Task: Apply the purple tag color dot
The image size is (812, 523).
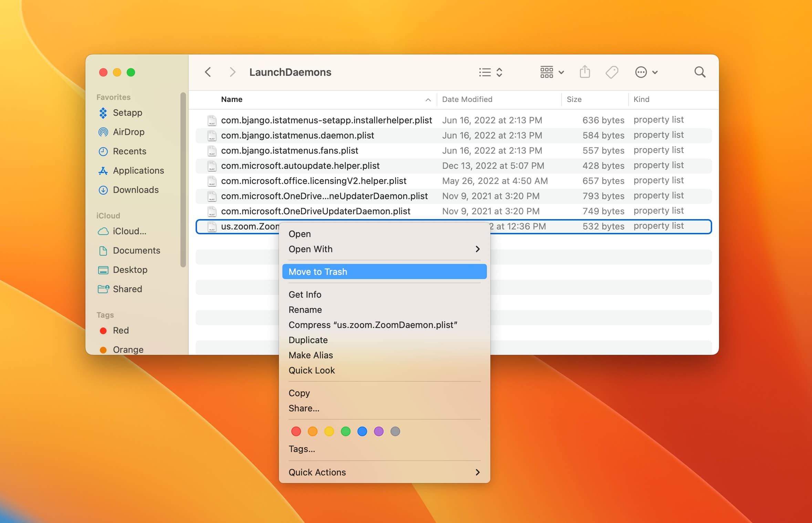Action: pos(378,431)
